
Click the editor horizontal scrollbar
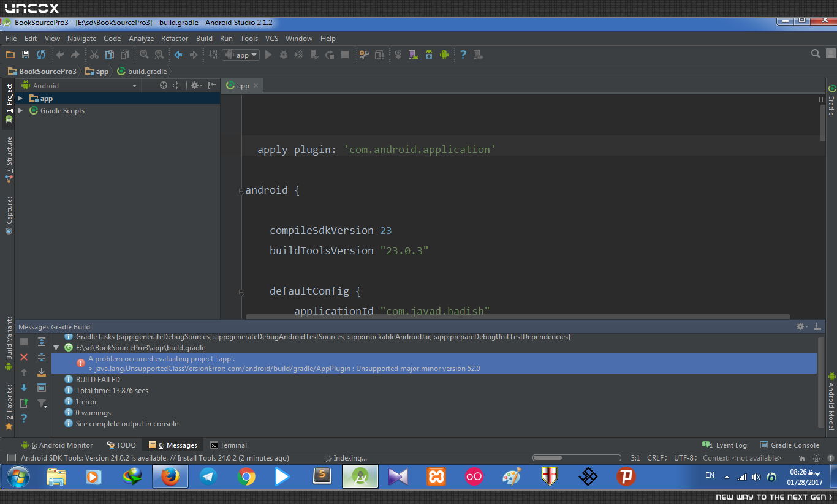518,317
